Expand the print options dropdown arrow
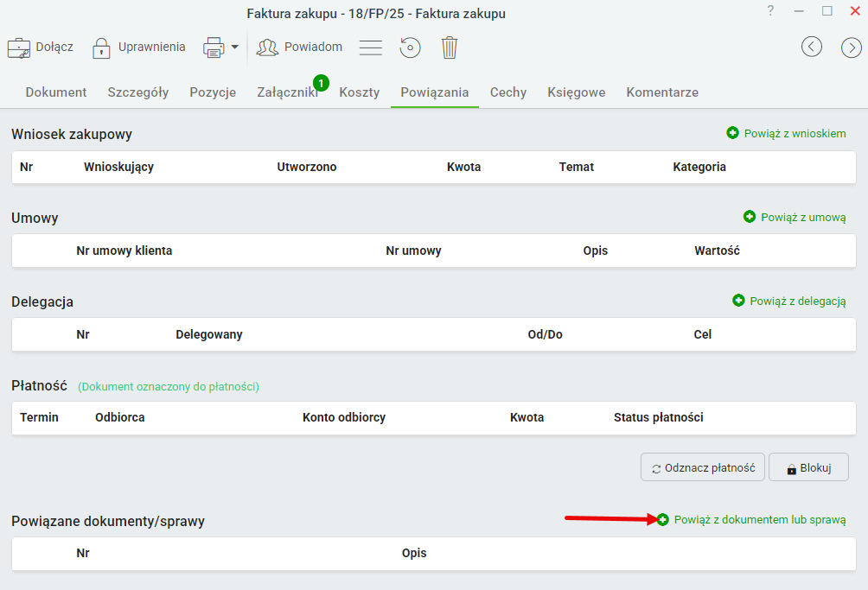The image size is (868, 590). coord(234,47)
